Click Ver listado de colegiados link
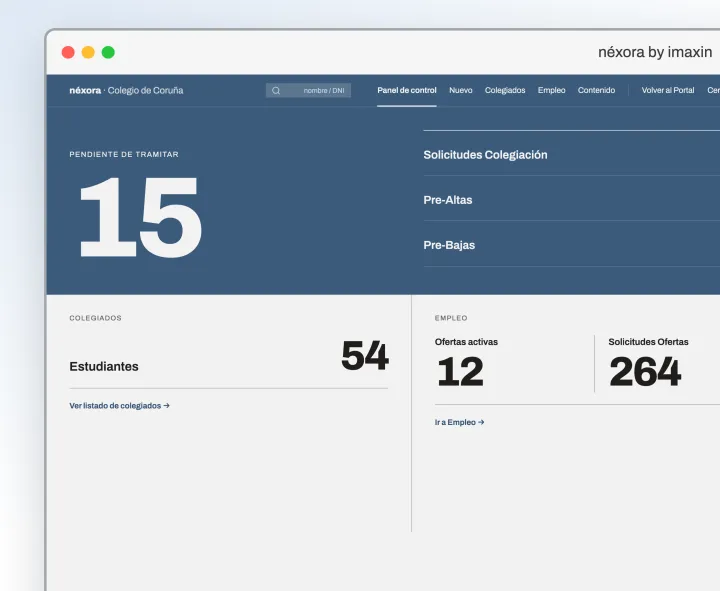The height and width of the screenshot is (591, 720). 119,405
